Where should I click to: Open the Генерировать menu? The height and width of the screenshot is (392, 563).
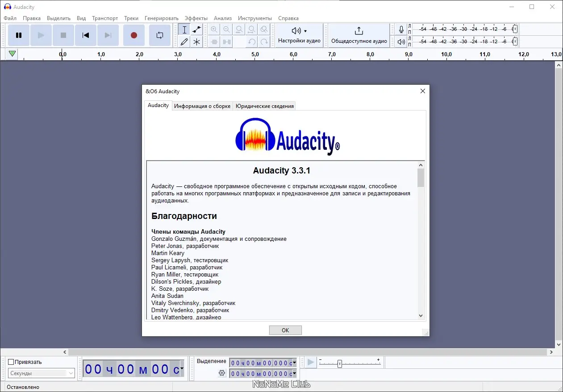(162, 18)
